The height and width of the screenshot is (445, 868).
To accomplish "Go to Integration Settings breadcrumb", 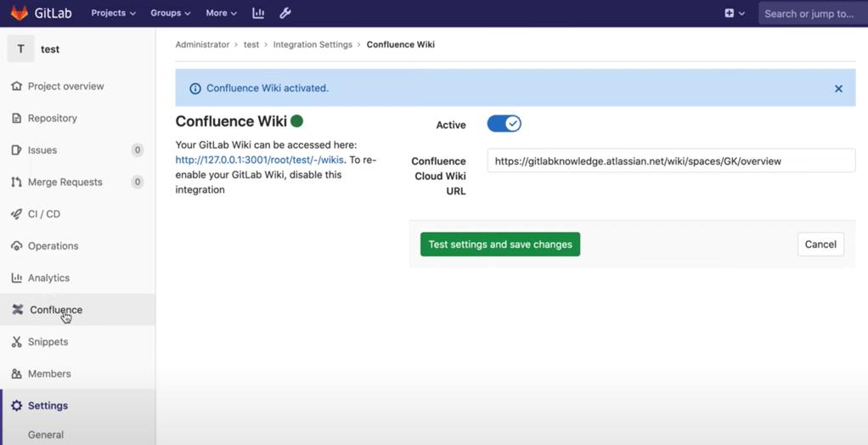I will (313, 44).
